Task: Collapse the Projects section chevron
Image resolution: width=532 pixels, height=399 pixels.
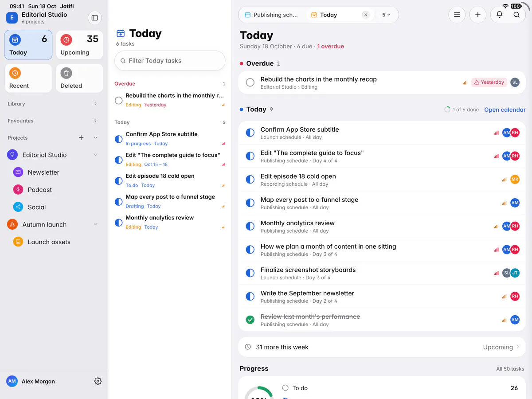Action: 95,138
